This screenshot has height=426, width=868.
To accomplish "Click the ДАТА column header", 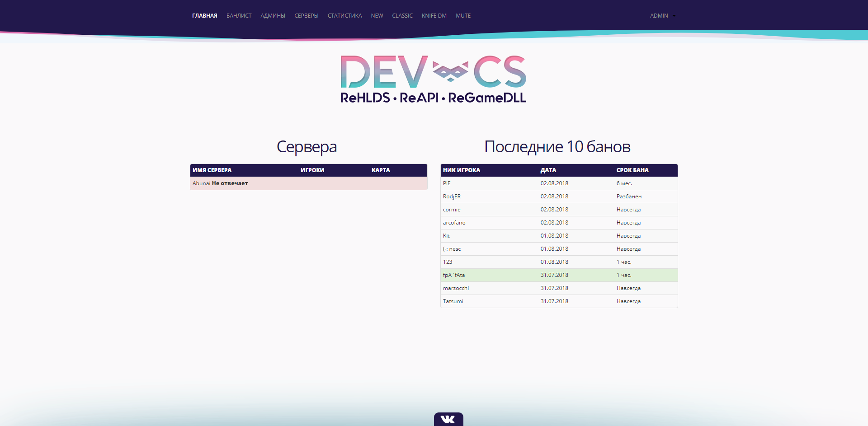I will click(548, 170).
